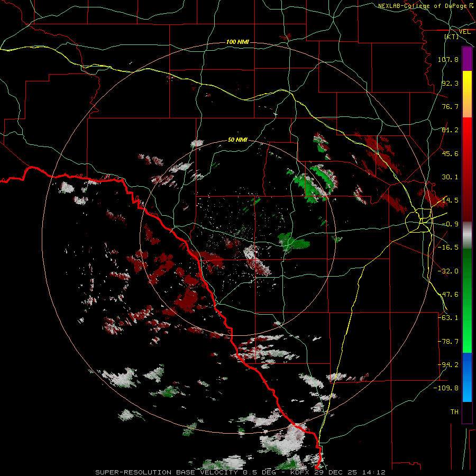This screenshot has height=476, width=476.
Task: Click the -16.5 velocity scale value
Action: click(448, 248)
